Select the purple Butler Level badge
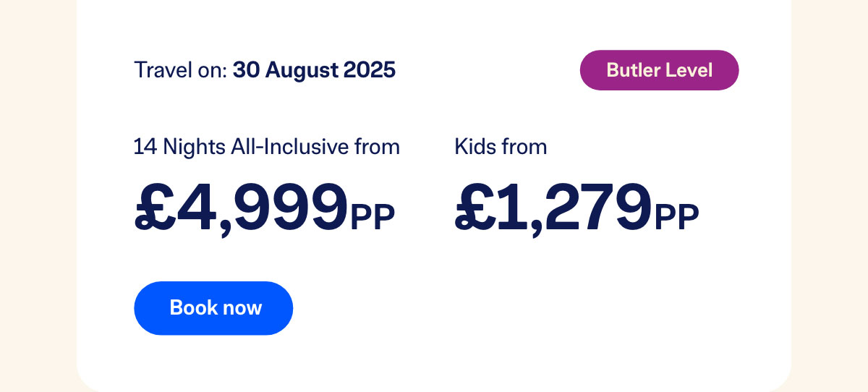The height and width of the screenshot is (392, 868). point(659,70)
